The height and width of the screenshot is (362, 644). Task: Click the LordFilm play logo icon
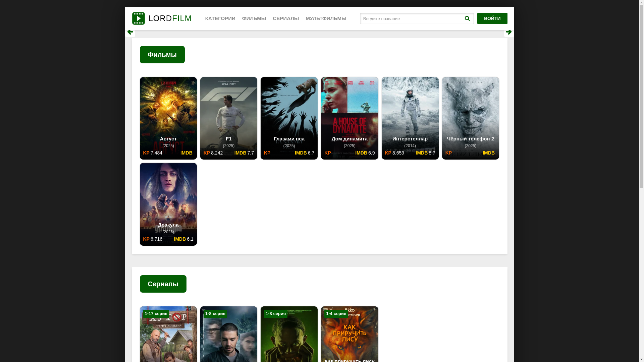[138, 18]
